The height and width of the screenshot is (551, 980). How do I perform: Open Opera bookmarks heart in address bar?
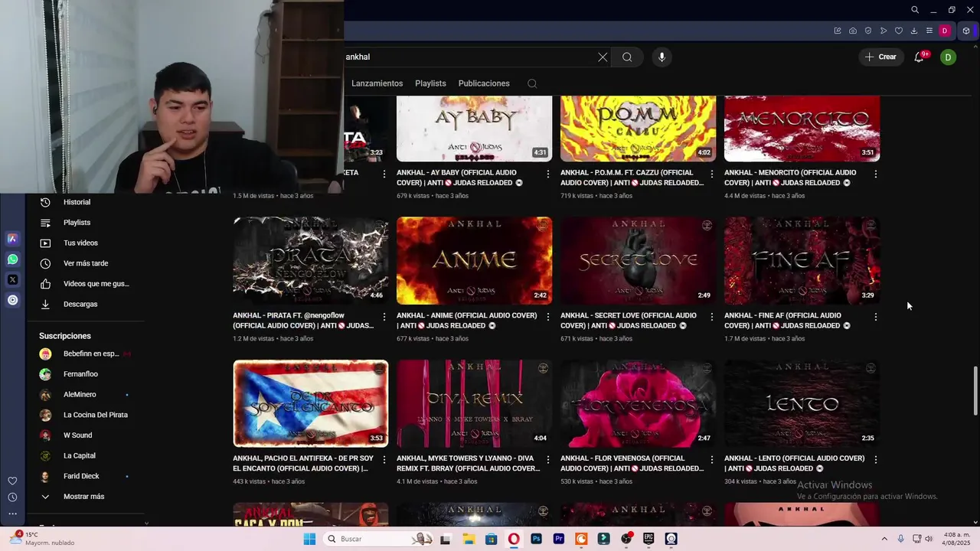pos(899,31)
